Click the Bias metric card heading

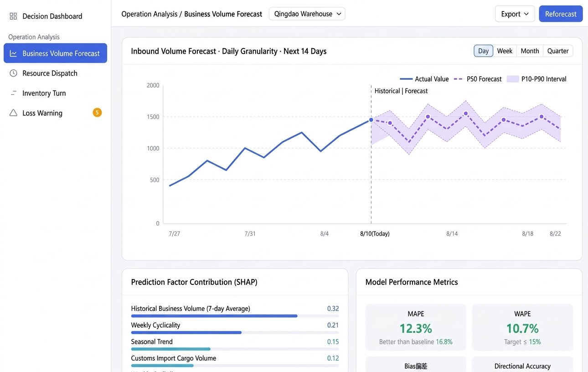point(416,366)
